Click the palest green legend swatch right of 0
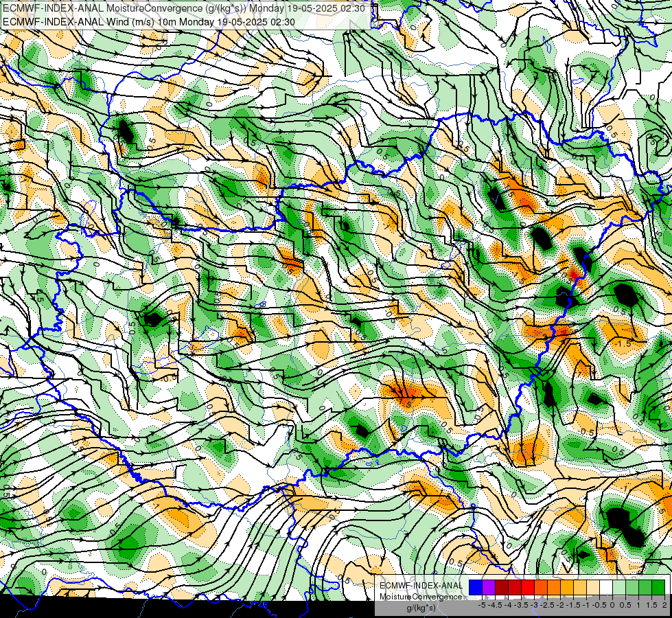The height and width of the screenshot is (618, 672). (x=619, y=587)
